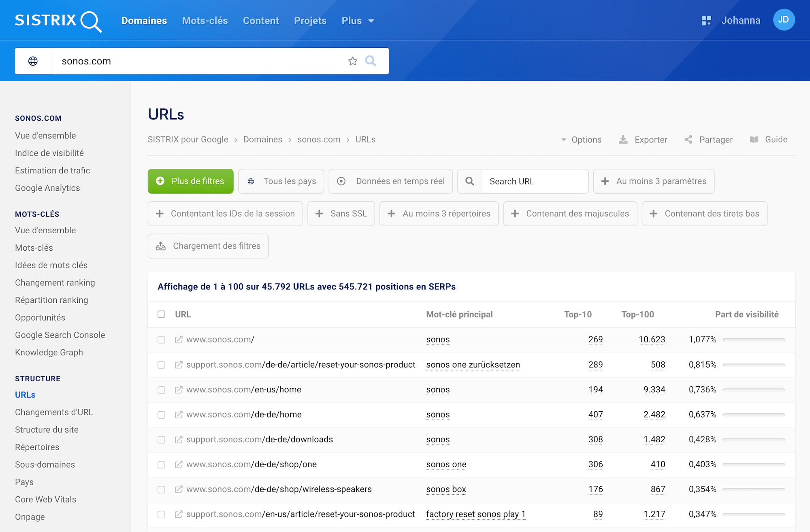Open Indice de visibilité in sidebar
The image size is (810, 532).
point(49,153)
